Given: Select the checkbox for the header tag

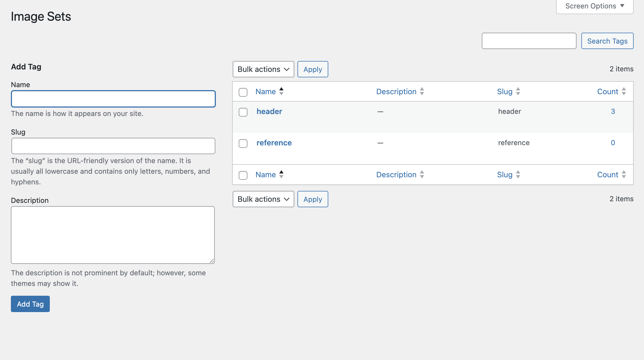Looking at the screenshot, I should [243, 112].
